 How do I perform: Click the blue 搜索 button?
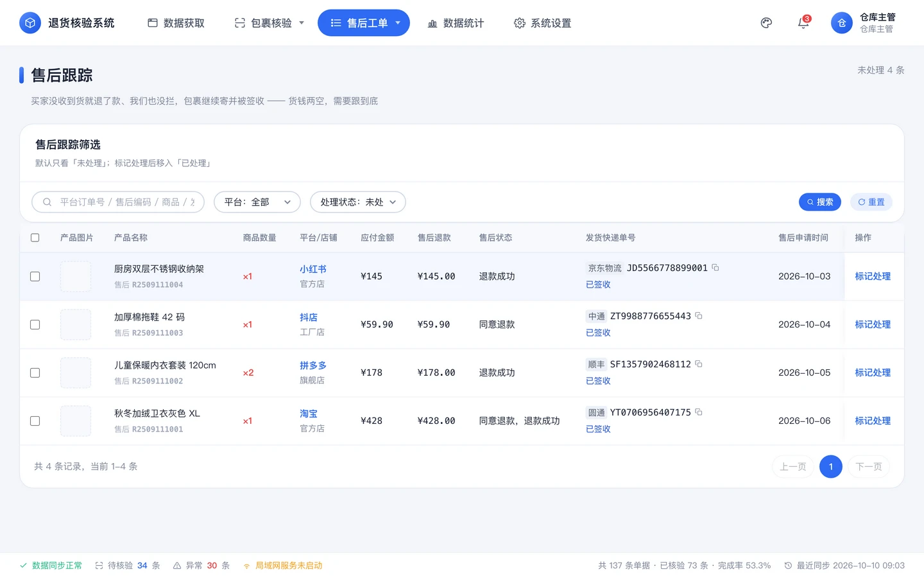tap(820, 202)
